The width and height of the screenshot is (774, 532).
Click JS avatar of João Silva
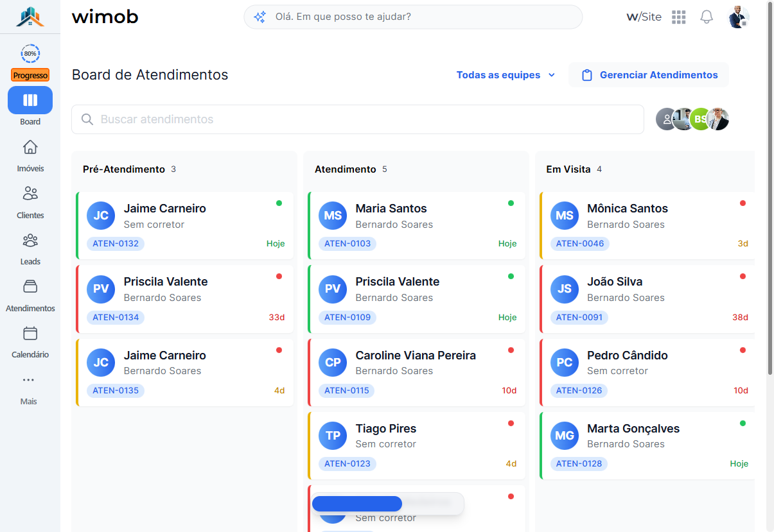tap(565, 289)
